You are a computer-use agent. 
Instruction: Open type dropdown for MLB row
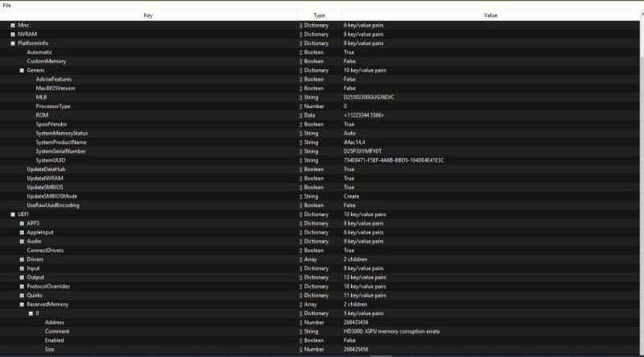tap(300, 98)
